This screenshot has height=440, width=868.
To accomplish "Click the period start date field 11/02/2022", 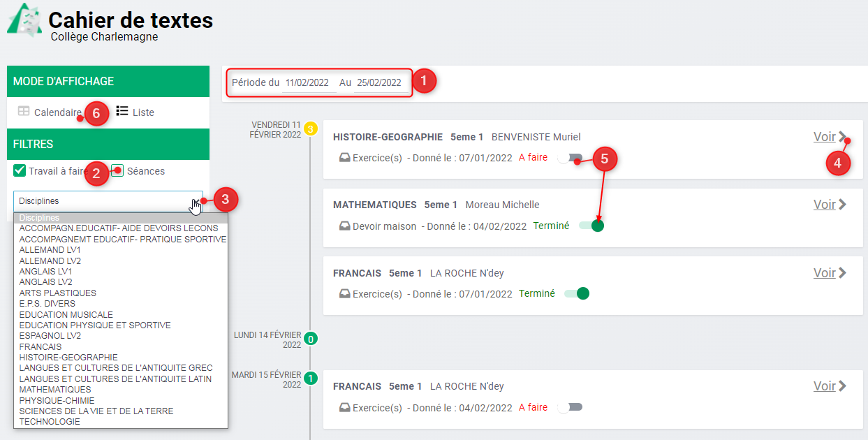I will click(x=307, y=82).
